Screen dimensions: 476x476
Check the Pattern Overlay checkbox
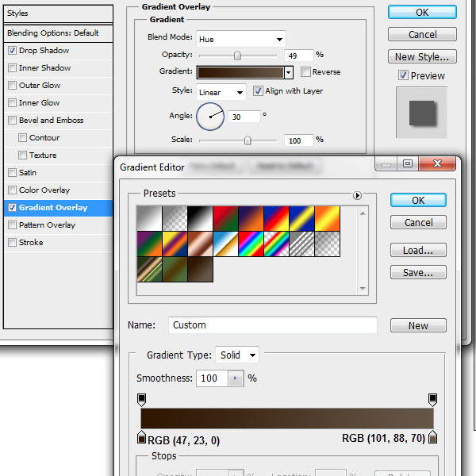[12, 225]
